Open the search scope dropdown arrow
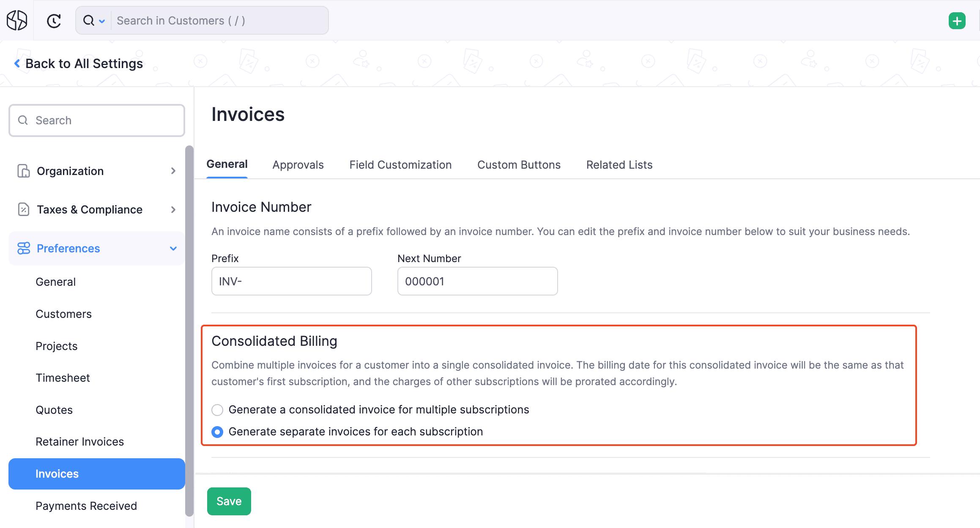980x528 pixels. pos(102,21)
